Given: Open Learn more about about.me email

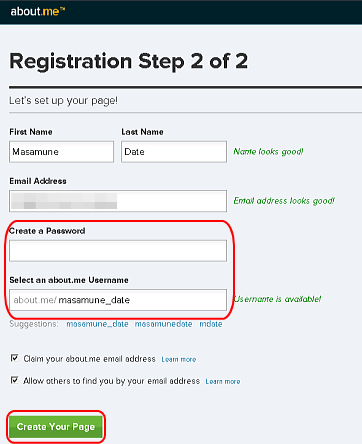Looking at the screenshot, I should tap(179, 359).
